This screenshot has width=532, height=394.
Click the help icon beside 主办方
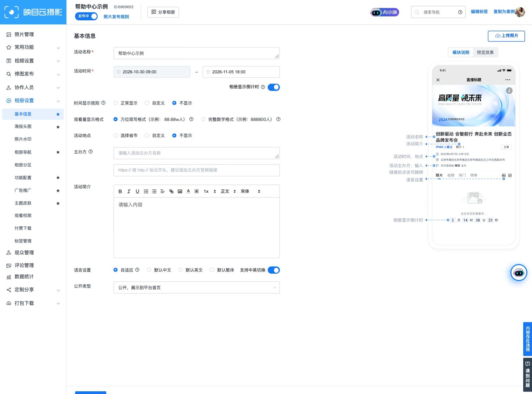(91, 152)
